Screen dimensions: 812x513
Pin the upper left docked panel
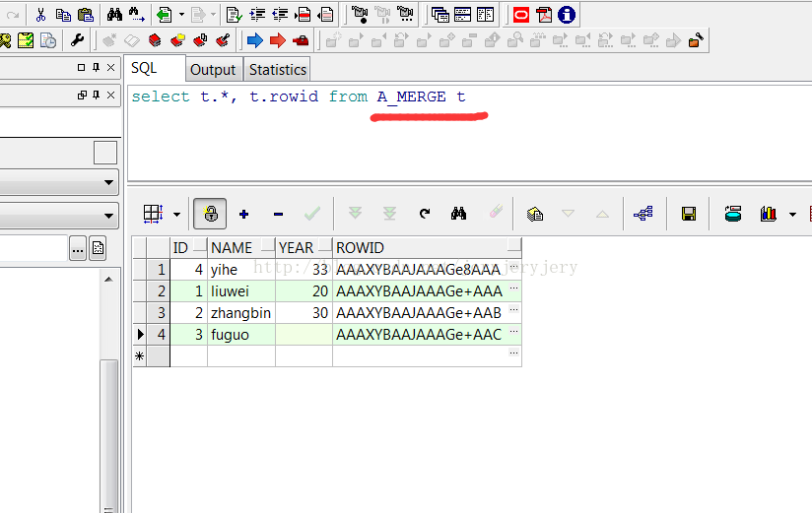[96, 68]
